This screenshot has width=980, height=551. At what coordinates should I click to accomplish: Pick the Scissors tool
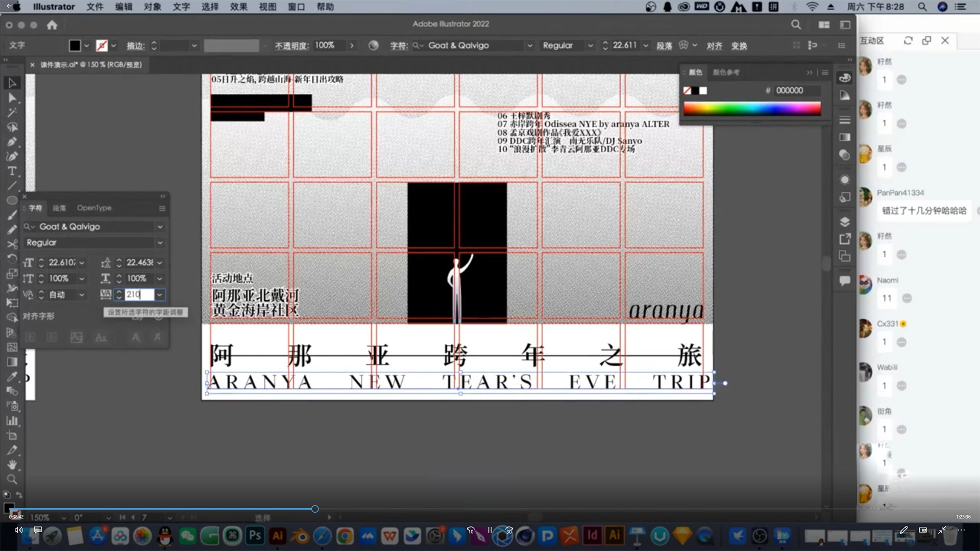(12, 244)
